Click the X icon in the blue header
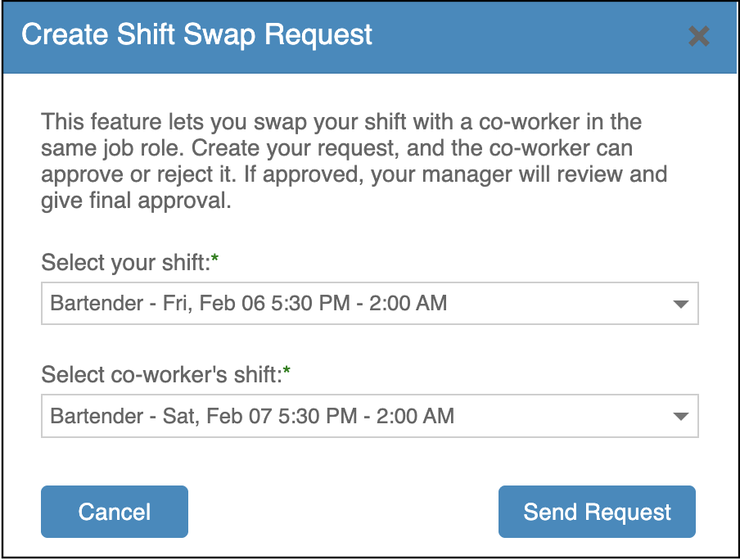740x560 pixels. pyautogui.click(x=698, y=36)
